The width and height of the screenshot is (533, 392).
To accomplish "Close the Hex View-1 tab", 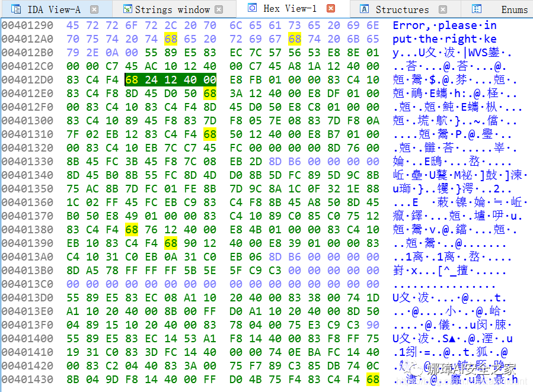I will point(331,8).
